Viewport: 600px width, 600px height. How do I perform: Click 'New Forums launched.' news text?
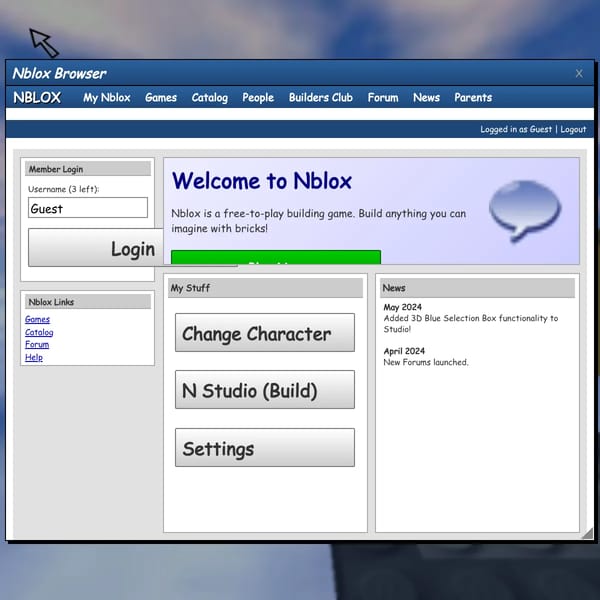pos(426,362)
